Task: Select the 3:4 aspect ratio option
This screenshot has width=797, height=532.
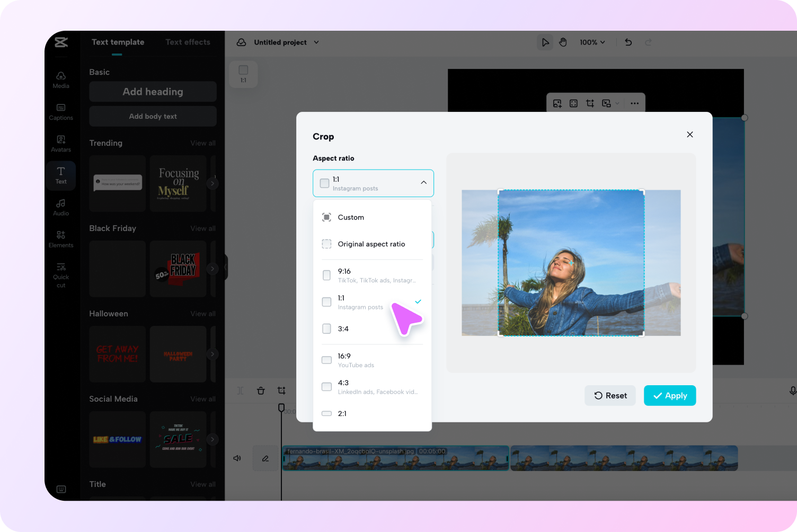Action: (x=372, y=329)
